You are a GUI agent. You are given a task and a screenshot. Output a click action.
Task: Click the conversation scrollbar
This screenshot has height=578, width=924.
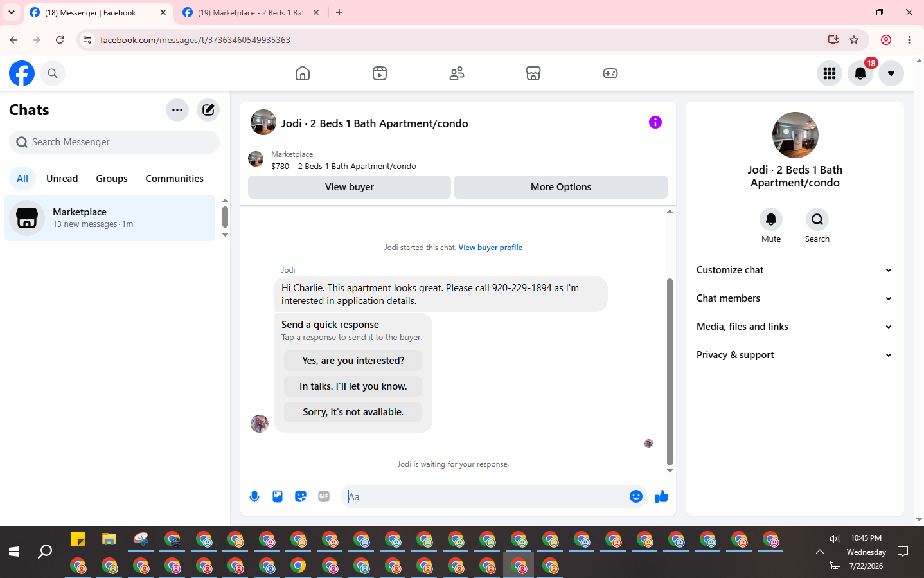tap(670, 372)
